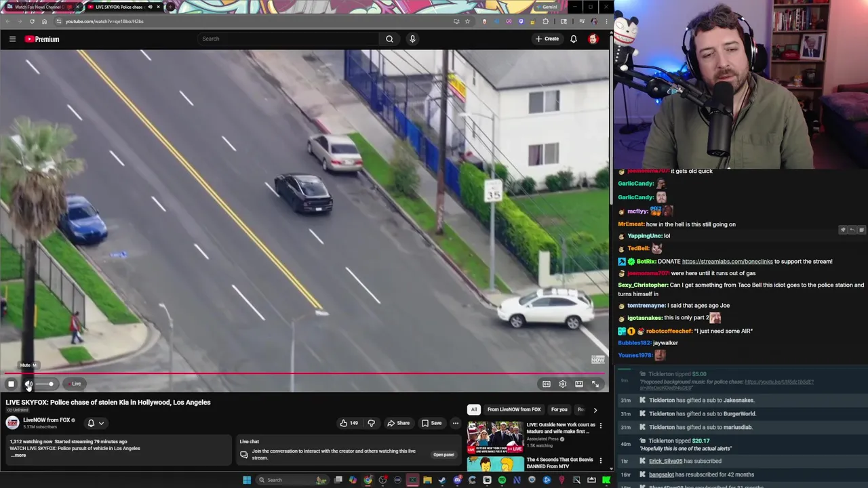Viewport: 868px width, 488px height.
Task: Mute the video using the speaker icon
Action: (28, 384)
